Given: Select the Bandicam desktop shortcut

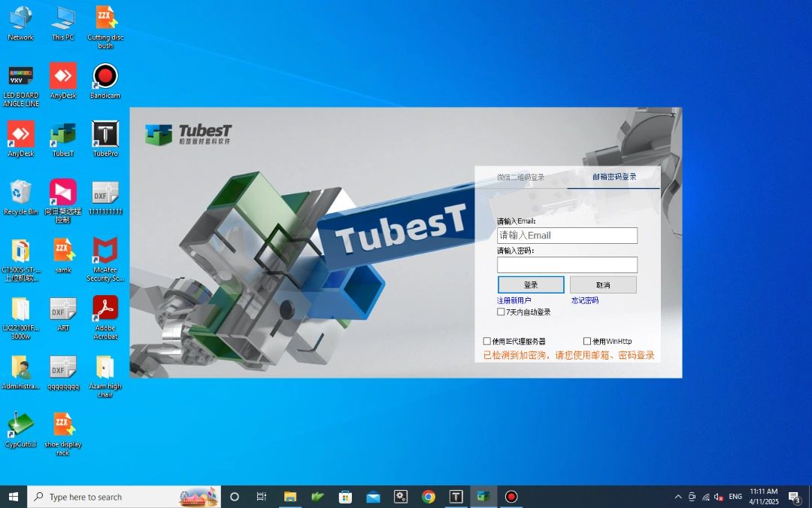Looking at the screenshot, I should [x=105, y=81].
